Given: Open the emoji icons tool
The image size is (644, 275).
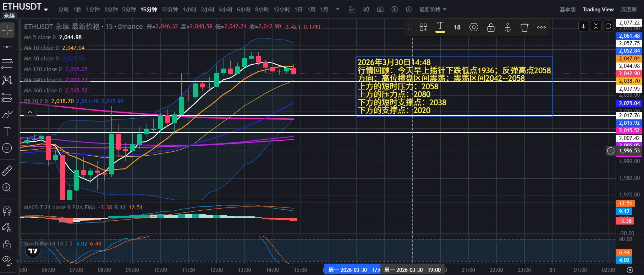Looking at the screenshot, I should click(x=7, y=148).
